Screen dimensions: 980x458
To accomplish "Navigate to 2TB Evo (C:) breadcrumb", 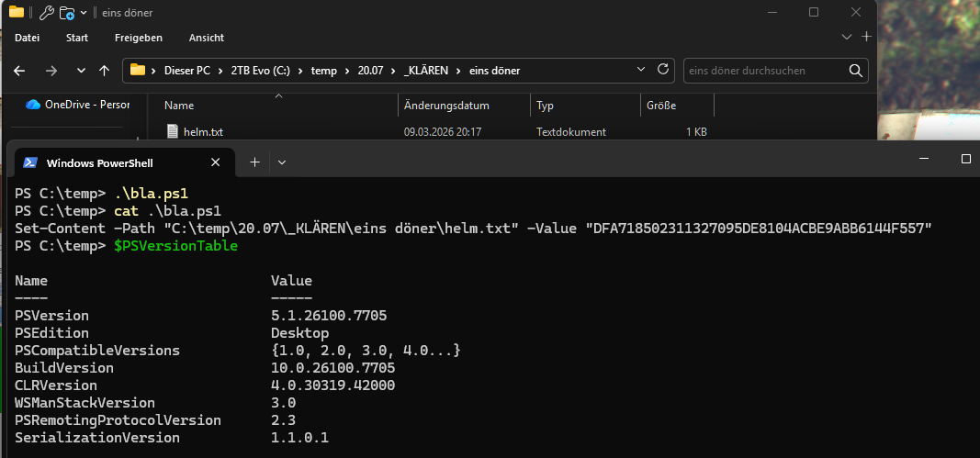I will (261, 71).
